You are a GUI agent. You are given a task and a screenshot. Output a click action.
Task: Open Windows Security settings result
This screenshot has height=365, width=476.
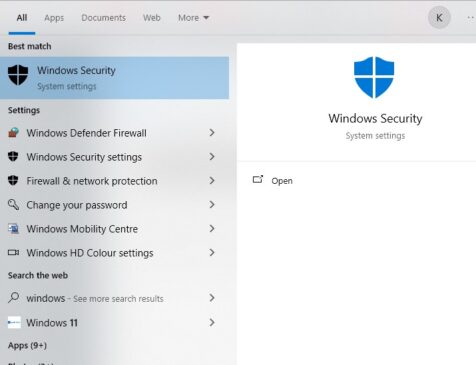[114, 157]
